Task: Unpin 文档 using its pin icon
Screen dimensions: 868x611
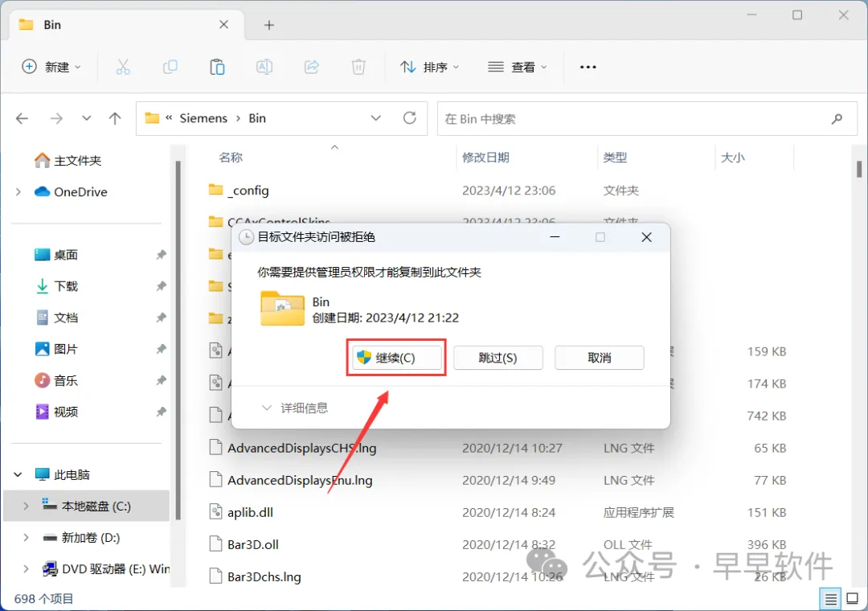Action: (161, 318)
